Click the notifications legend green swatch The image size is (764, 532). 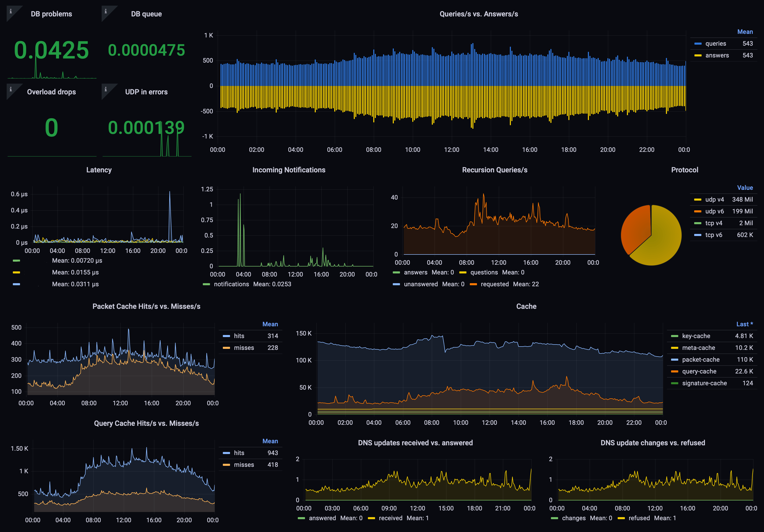(x=206, y=284)
